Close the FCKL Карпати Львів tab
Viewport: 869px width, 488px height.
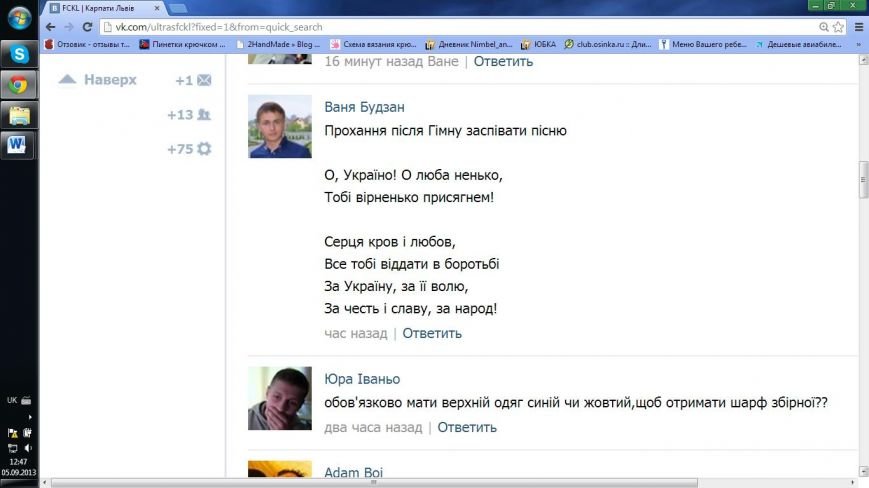pyautogui.click(x=157, y=8)
